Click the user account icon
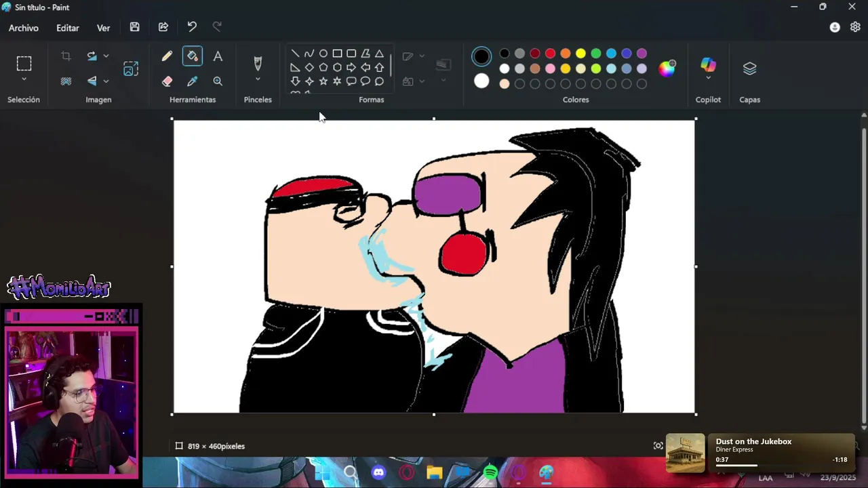The image size is (868, 488). tap(835, 27)
